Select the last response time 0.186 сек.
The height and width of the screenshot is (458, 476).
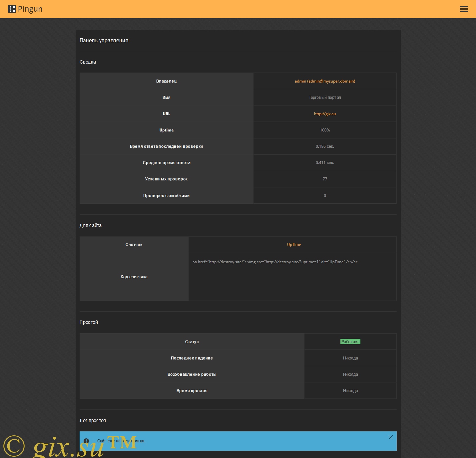pos(325,146)
